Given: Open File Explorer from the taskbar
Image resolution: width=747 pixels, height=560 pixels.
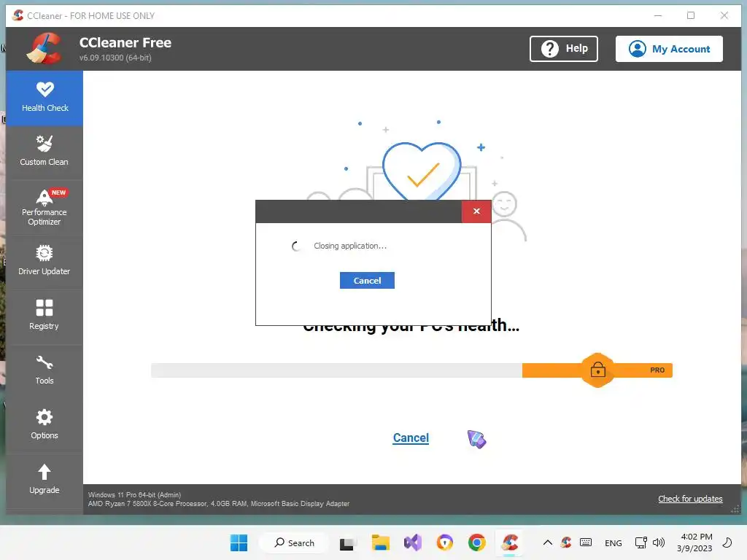Looking at the screenshot, I should click(380, 542).
